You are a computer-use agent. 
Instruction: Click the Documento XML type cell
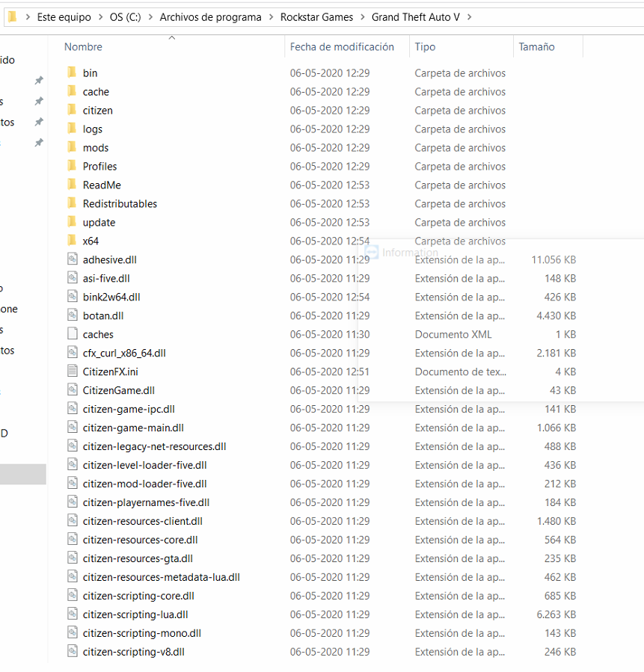[x=453, y=334]
